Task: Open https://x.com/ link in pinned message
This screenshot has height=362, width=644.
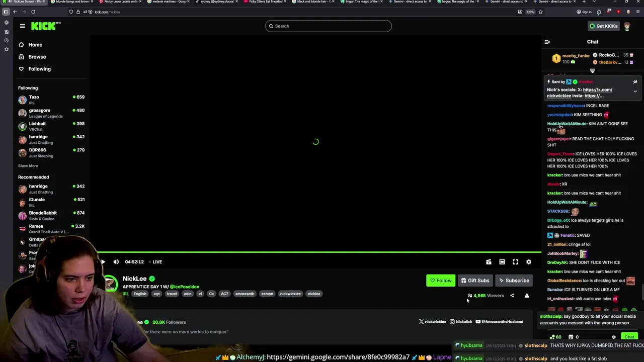Action: click(598, 89)
